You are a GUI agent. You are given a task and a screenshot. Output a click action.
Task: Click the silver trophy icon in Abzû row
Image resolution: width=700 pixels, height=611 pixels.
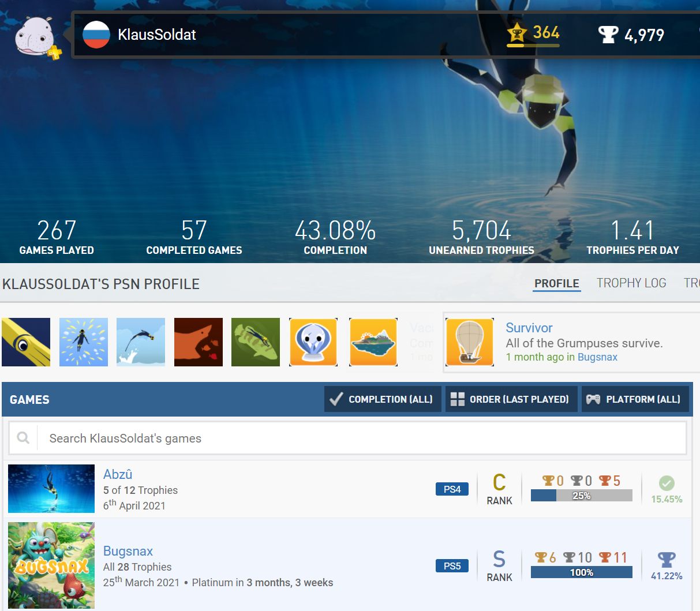(577, 481)
